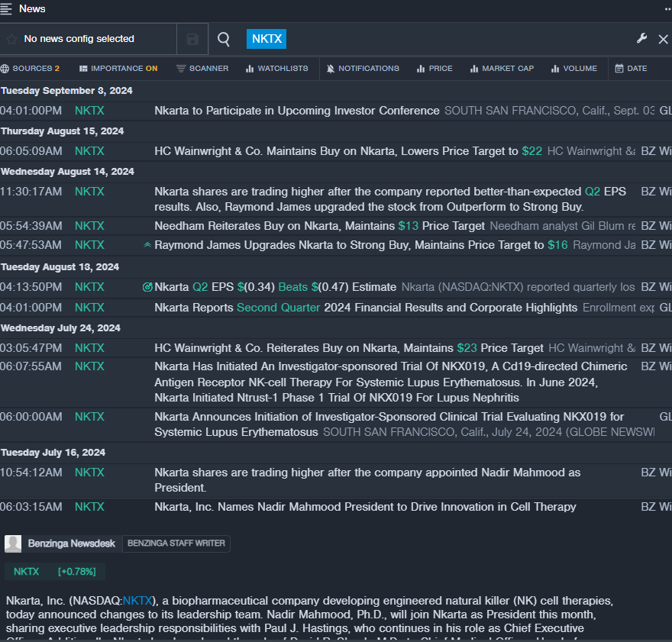The width and height of the screenshot is (672, 642).
Task: Click NKTX ticker on 06:05:09AM row
Action: pyautogui.click(x=89, y=151)
